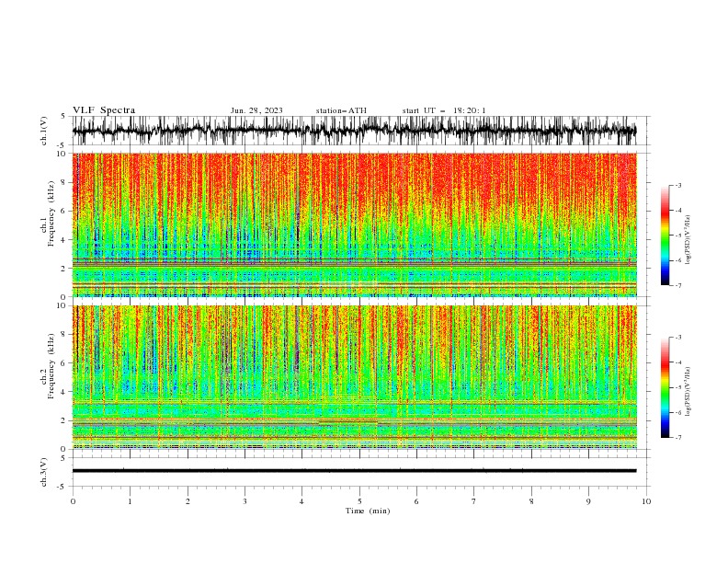Viewport: 728px width, 563px height.
Task: Click time axis tick label "9"
Action: click(588, 501)
